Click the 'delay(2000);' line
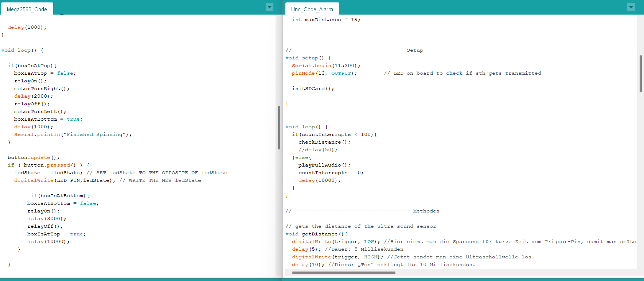 [34, 96]
